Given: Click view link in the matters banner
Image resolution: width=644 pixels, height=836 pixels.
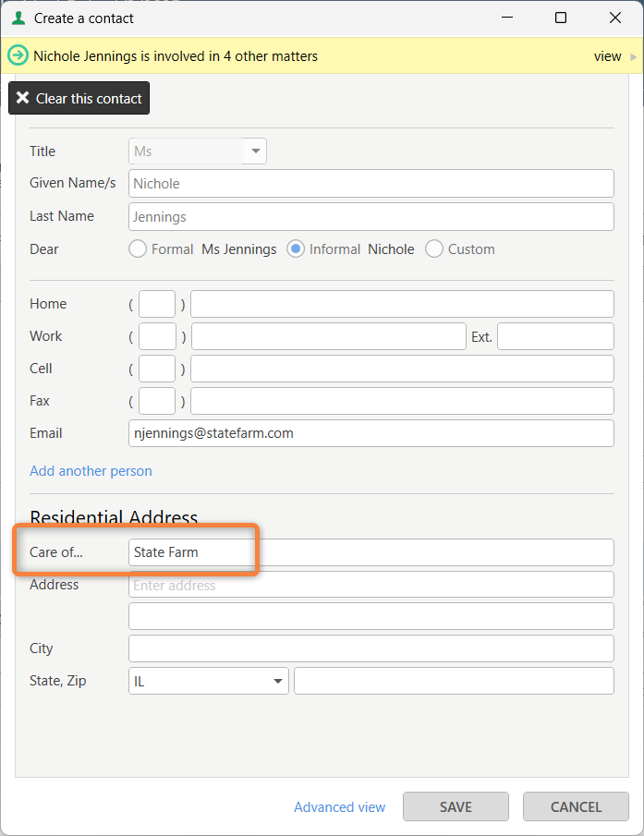Looking at the screenshot, I should (x=607, y=56).
